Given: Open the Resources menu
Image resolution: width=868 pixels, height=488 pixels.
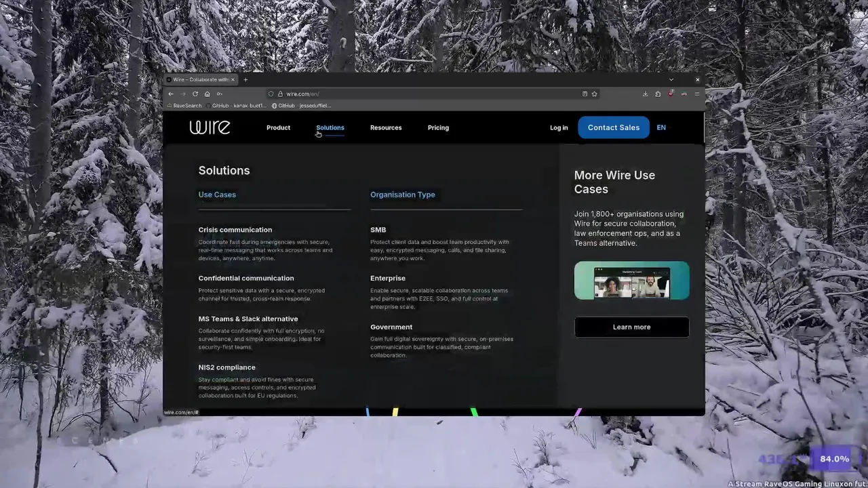Looking at the screenshot, I should (x=386, y=127).
